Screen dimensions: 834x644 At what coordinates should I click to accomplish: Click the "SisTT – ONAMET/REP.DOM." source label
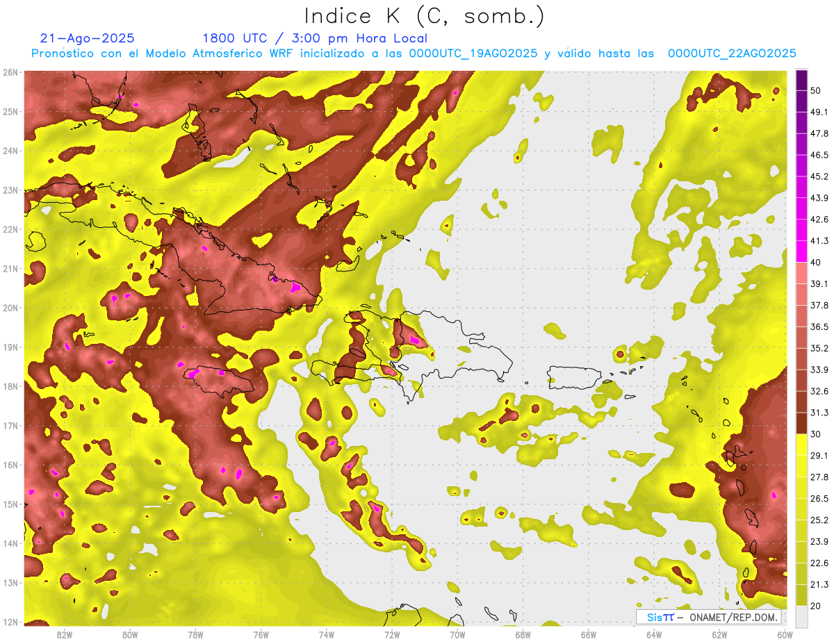pyautogui.click(x=709, y=617)
